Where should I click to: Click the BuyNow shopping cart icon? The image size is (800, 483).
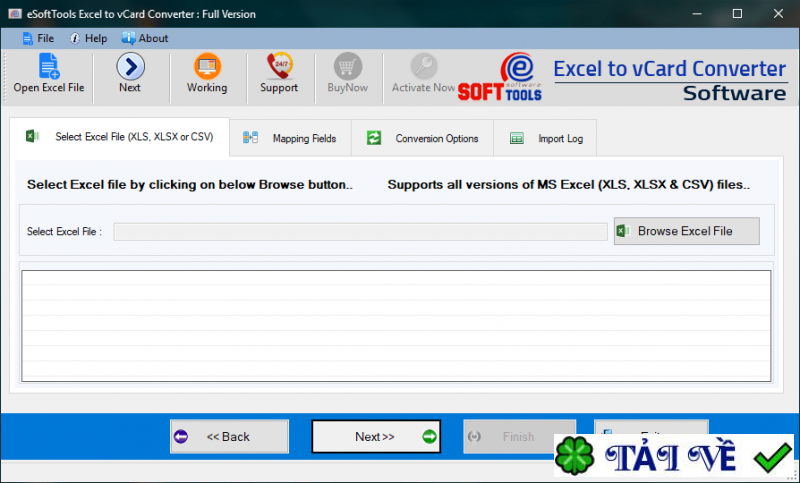347,66
